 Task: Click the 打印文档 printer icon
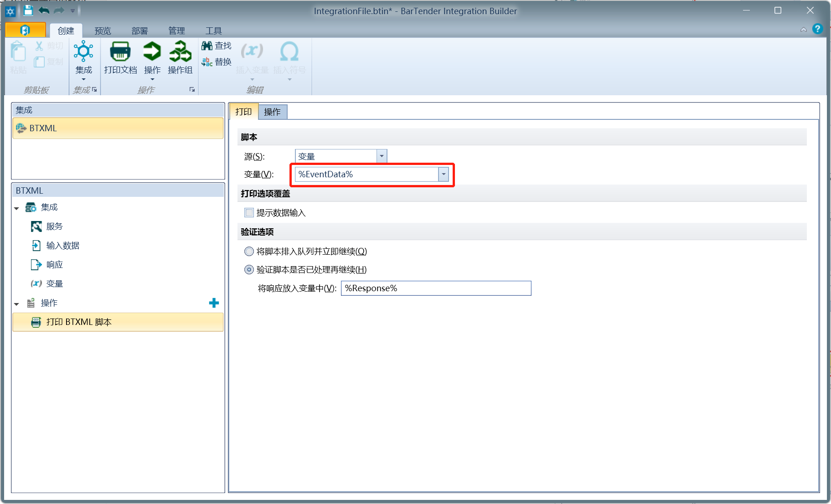pyautogui.click(x=120, y=52)
